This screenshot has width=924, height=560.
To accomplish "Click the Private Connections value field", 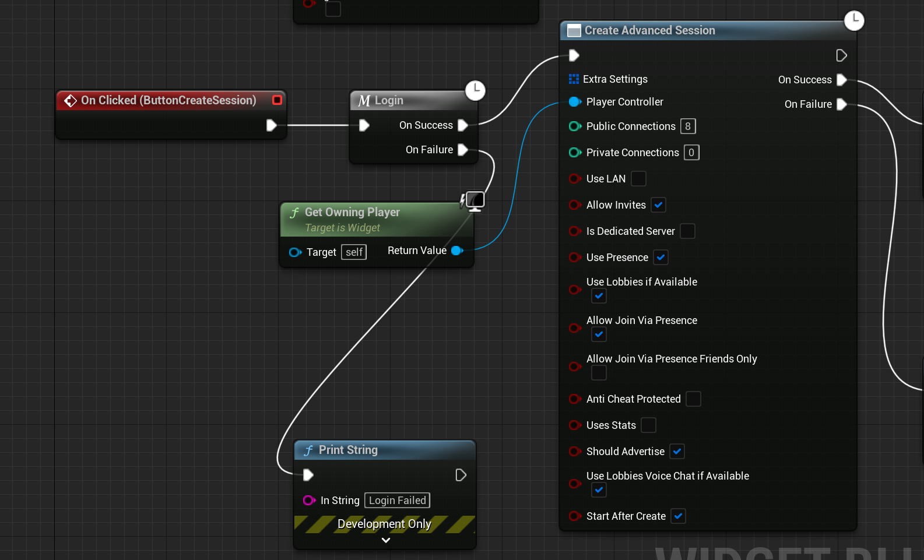I will coord(691,153).
